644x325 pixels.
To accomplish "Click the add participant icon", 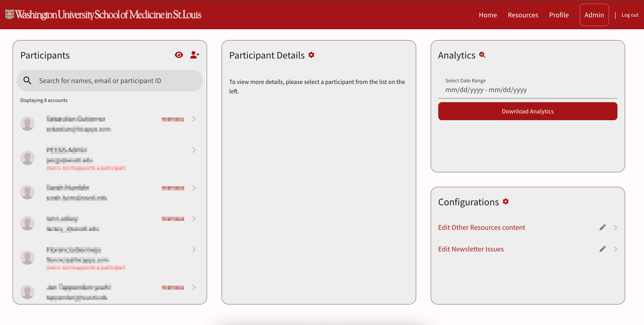I will pos(195,55).
